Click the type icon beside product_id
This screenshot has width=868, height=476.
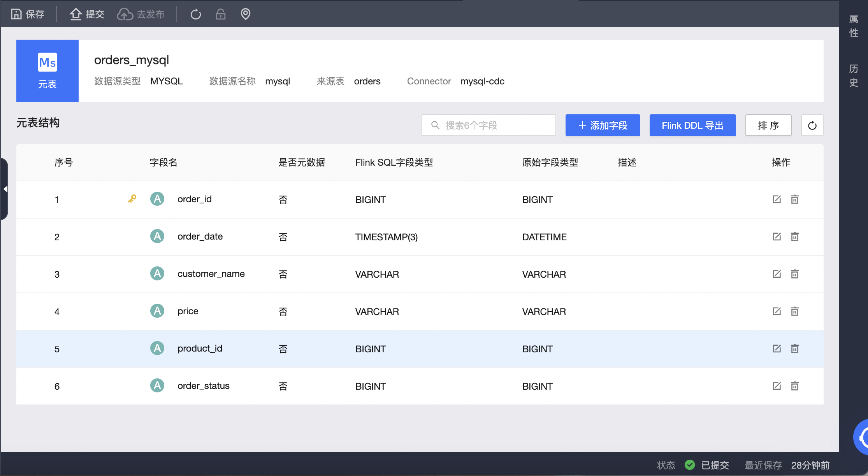pyautogui.click(x=157, y=348)
